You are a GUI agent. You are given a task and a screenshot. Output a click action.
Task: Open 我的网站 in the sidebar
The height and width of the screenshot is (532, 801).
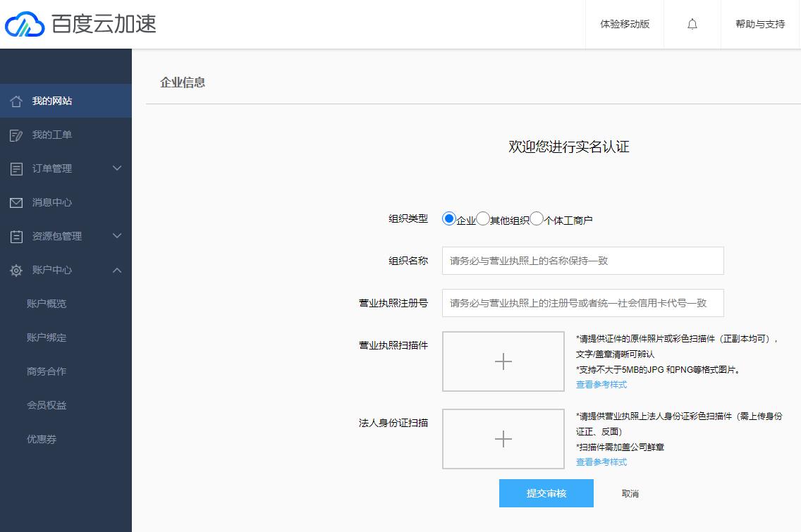pos(66,101)
